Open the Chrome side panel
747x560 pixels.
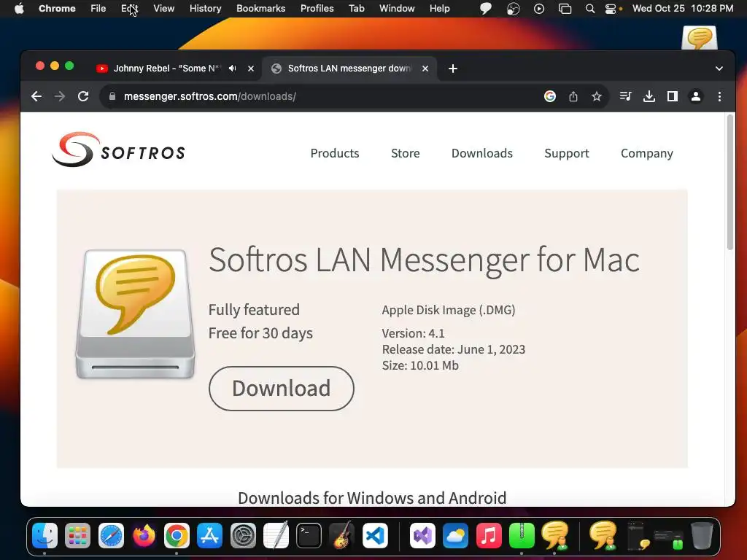(672, 97)
